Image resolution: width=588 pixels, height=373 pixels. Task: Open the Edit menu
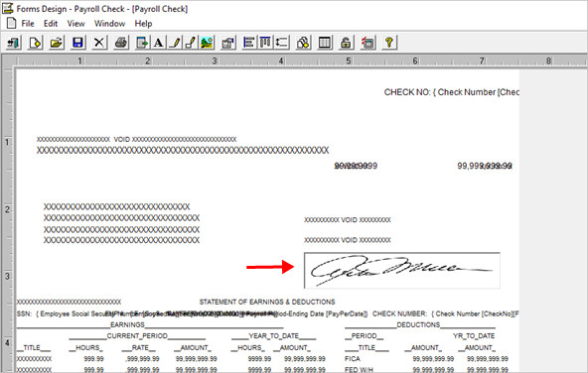click(51, 24)
